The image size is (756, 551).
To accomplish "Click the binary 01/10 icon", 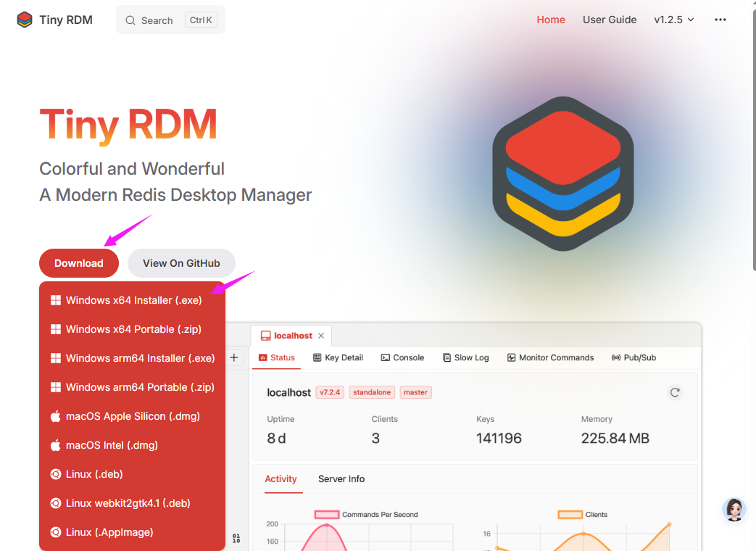I will tap(236, 539).
